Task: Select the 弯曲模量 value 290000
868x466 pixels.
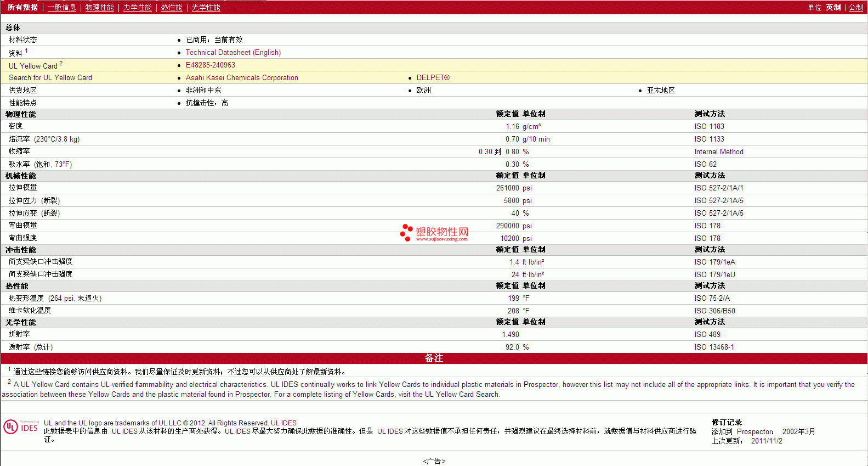Action: point(508,226)
